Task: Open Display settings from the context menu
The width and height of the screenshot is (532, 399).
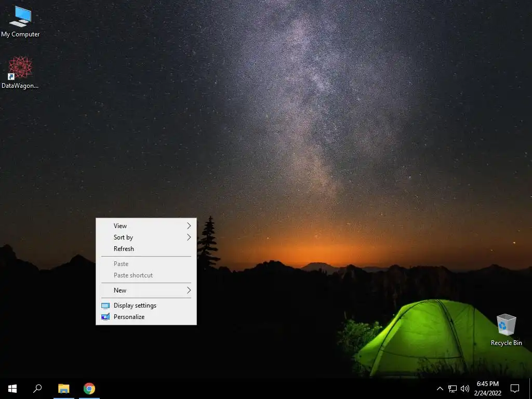Action: [x=146, y=305]
